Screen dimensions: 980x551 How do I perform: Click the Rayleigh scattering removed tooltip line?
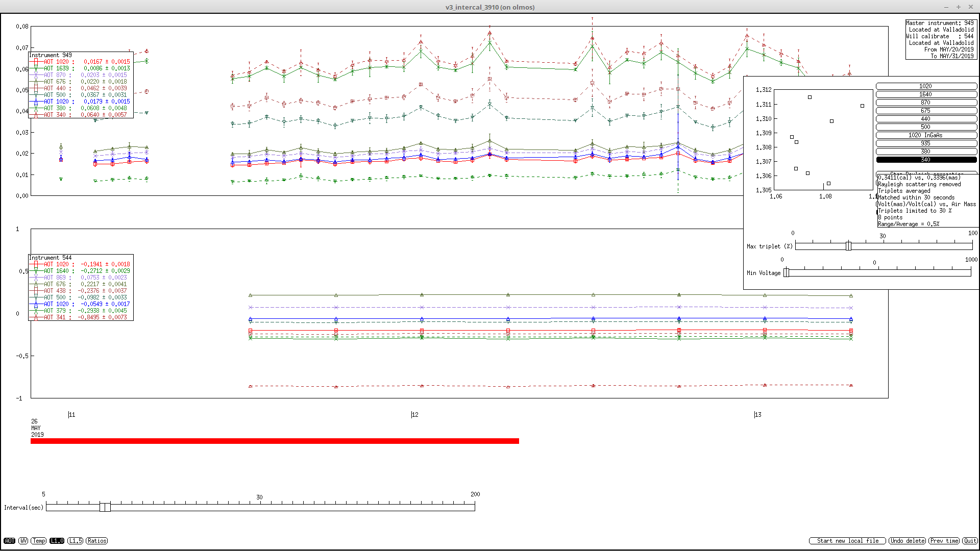tap(919, 184)
